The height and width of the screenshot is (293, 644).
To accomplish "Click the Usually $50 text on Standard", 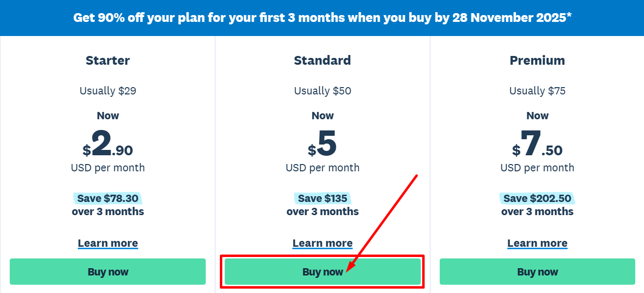I will coord(322,91).
